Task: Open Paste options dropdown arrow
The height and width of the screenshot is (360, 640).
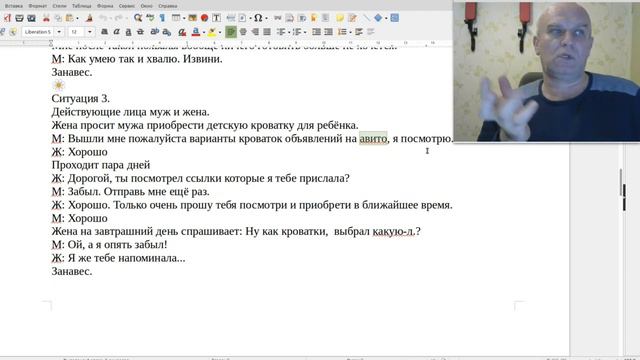Action: click(x=77, y=18)
